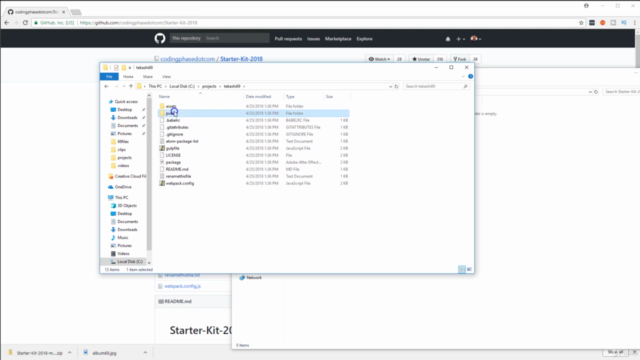Image resolution: width=640 pixels, height=360 pixels.
Task: Open the Starter-Kit-2018 repository link
Action: 241,59
